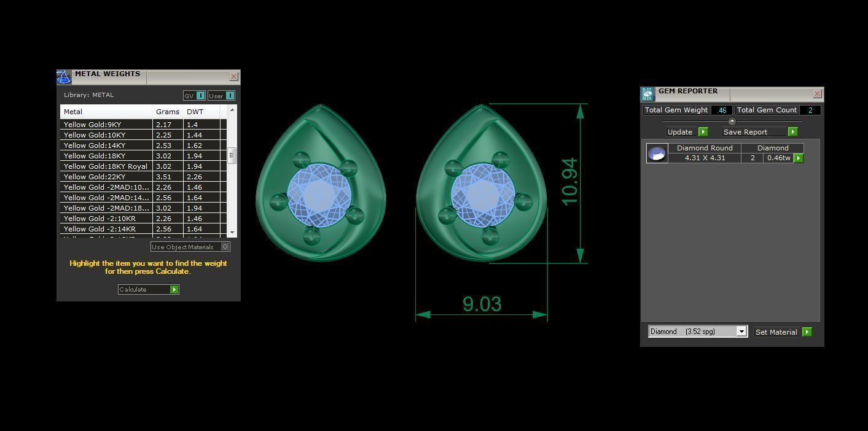The width and height of the screenshot is (868, 431).
Task: Close the Metal Weights panel
Action: pos(233,77)
